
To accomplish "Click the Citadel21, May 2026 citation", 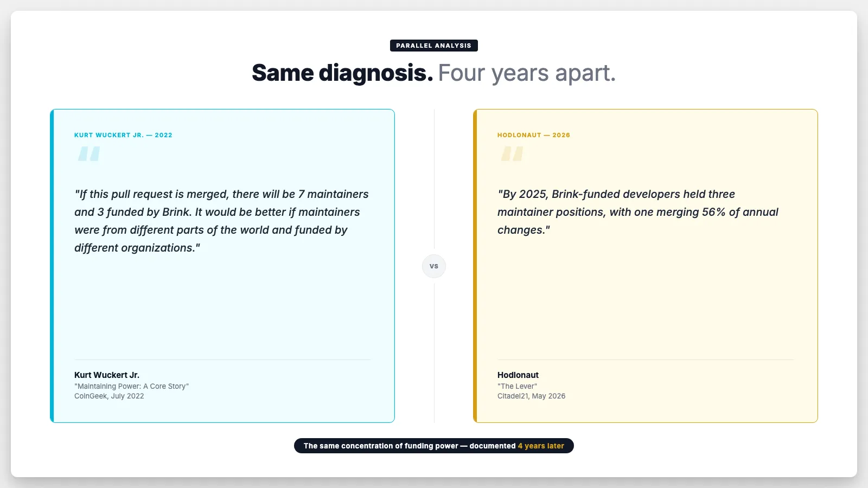I will coord(532,396).
